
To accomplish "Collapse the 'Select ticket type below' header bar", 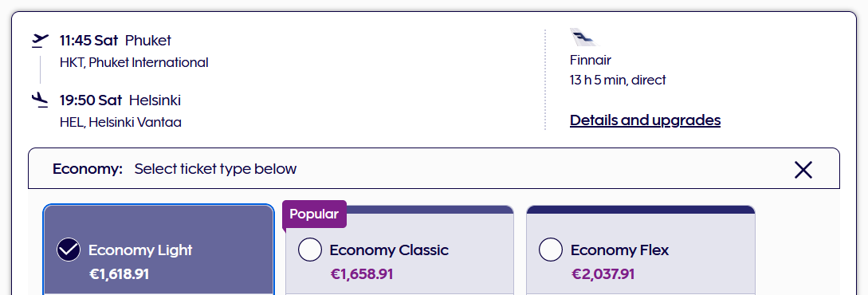I will tap(434, 168).
